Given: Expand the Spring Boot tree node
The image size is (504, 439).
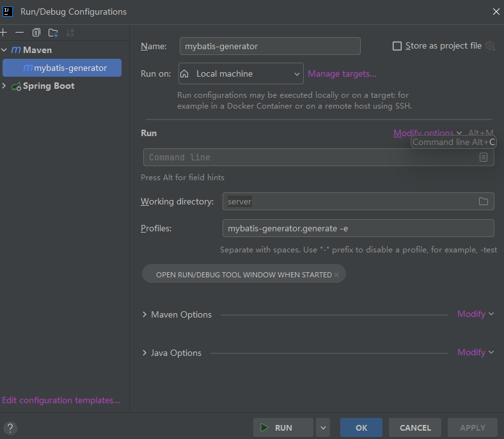Looking at the screenshot, I should pos(4,86).
